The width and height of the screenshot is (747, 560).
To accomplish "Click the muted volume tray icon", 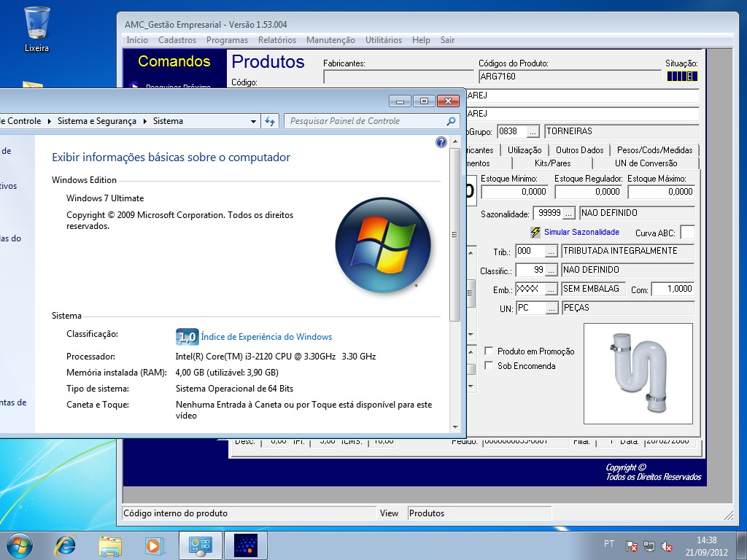I will tap(667, 546).
